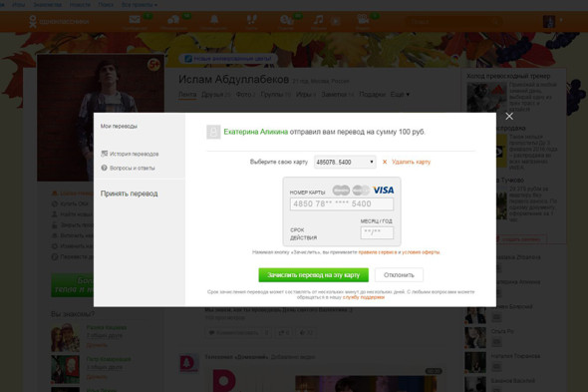
Task: Click Купить ОКи in left menu
Action: tap(70, 203)
